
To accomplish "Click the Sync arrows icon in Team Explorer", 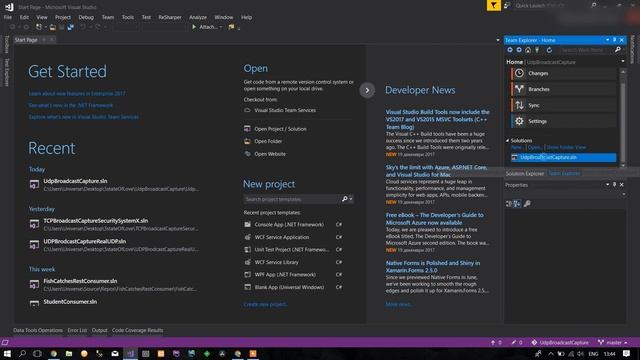I will (519, 105).
